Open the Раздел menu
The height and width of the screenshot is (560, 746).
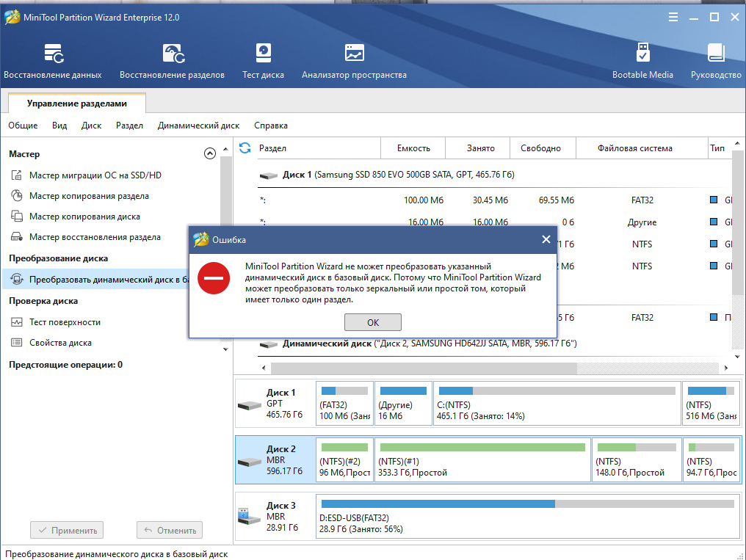click(129, 126)
